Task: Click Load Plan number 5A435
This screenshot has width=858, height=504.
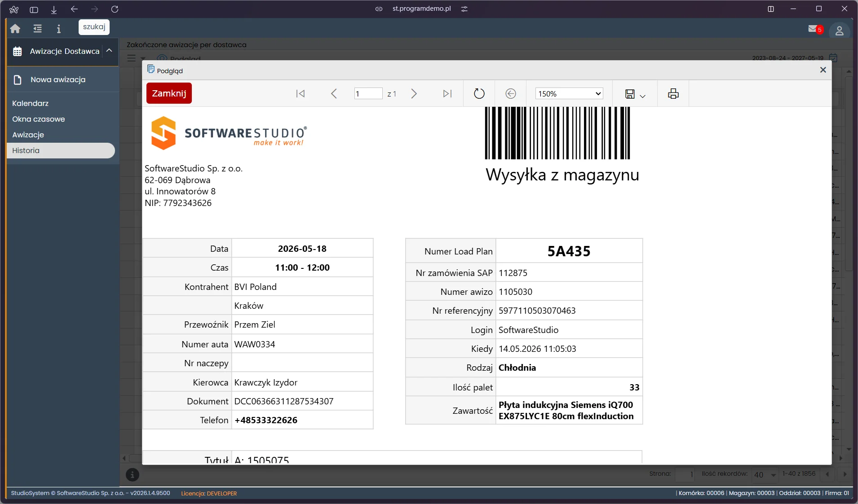Action: pyautogui.click(x=569, y=251)
